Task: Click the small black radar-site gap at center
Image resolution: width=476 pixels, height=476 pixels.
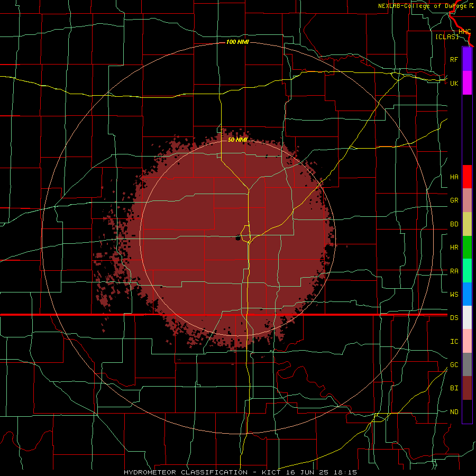Action: click(x=238, y=238)
